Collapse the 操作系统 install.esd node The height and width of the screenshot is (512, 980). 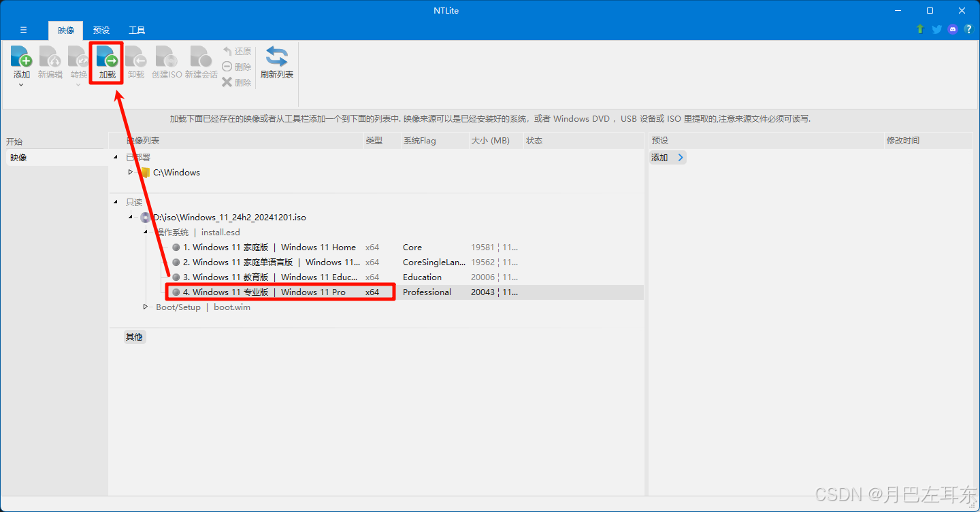[145, 232]
